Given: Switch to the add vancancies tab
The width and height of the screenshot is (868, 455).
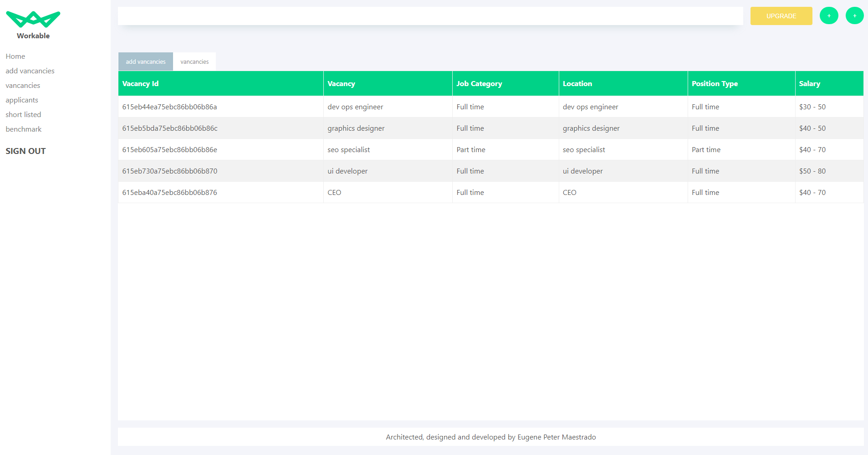Looking at the screenshot, I should pos(146,61).
